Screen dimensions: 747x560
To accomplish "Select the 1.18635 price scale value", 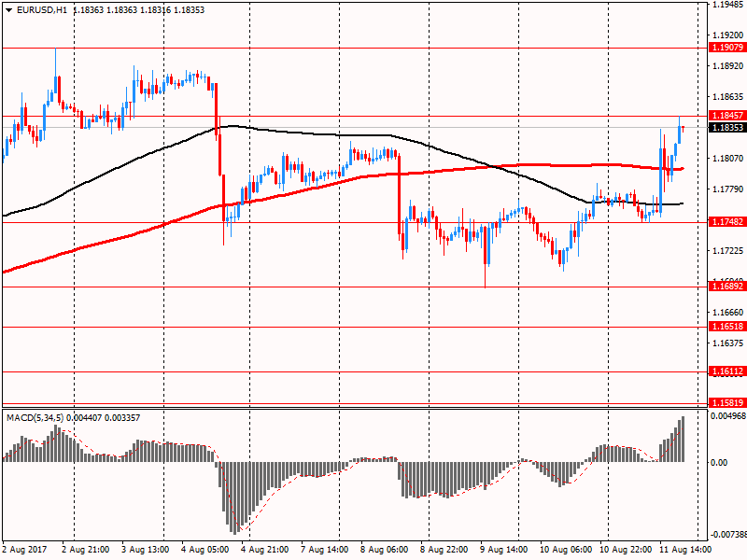I will (727, 97).
